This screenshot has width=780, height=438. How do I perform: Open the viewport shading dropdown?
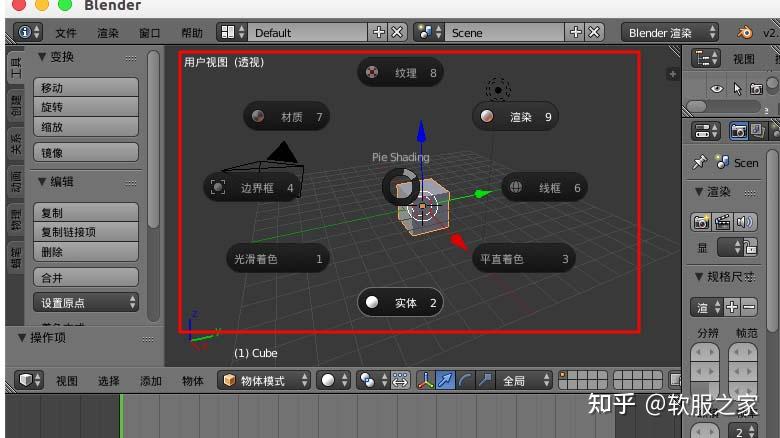pos(334,381)
